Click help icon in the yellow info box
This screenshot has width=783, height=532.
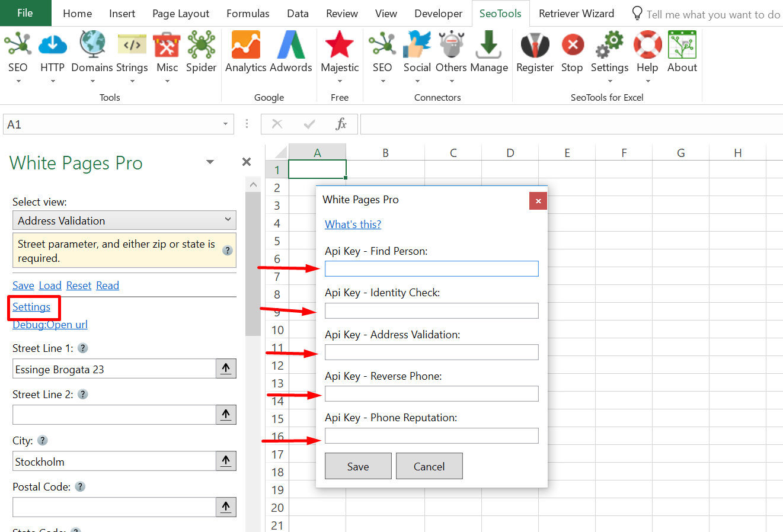point(228,250)
